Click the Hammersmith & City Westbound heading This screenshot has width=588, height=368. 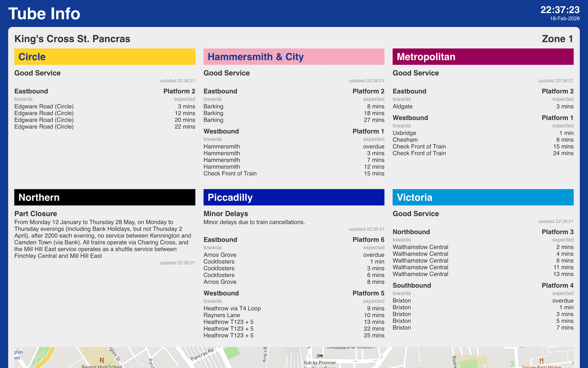221,131
